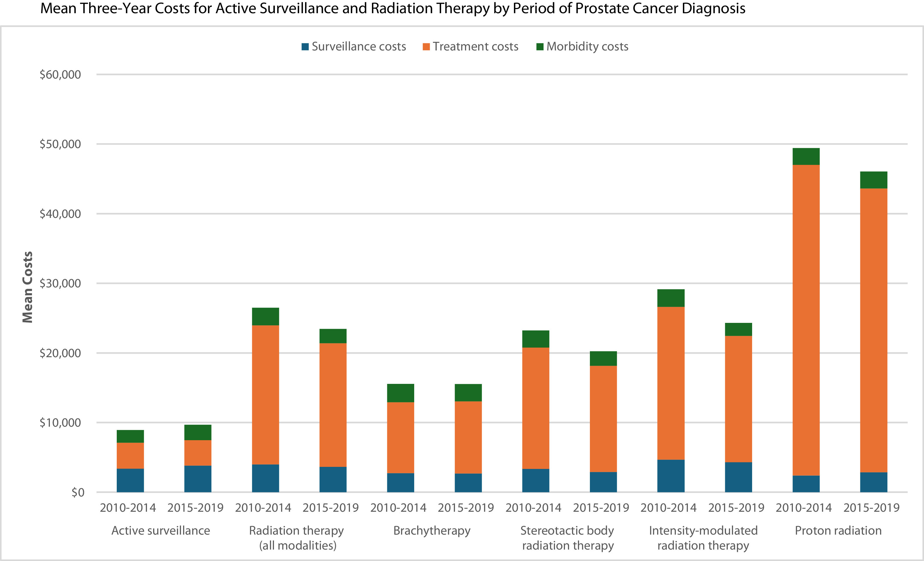Click the chart title about Mean Three-Year Costs

tap(392, 8)
